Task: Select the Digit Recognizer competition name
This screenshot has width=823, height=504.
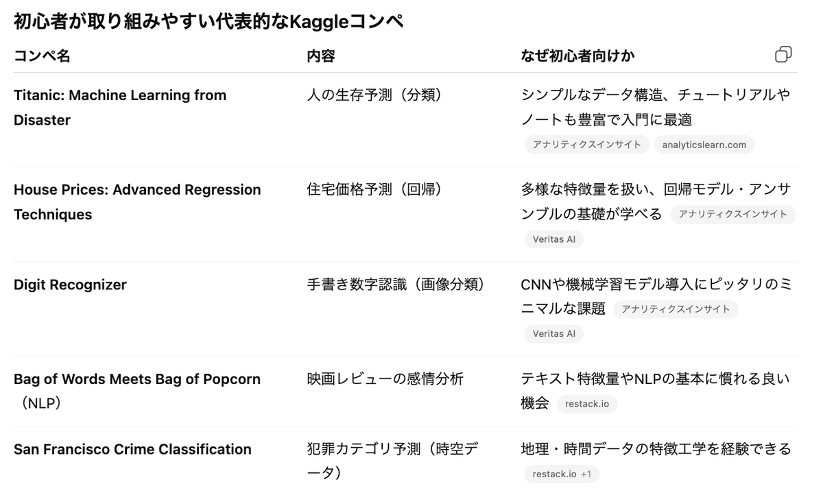Action: click(x=70, y=285)
